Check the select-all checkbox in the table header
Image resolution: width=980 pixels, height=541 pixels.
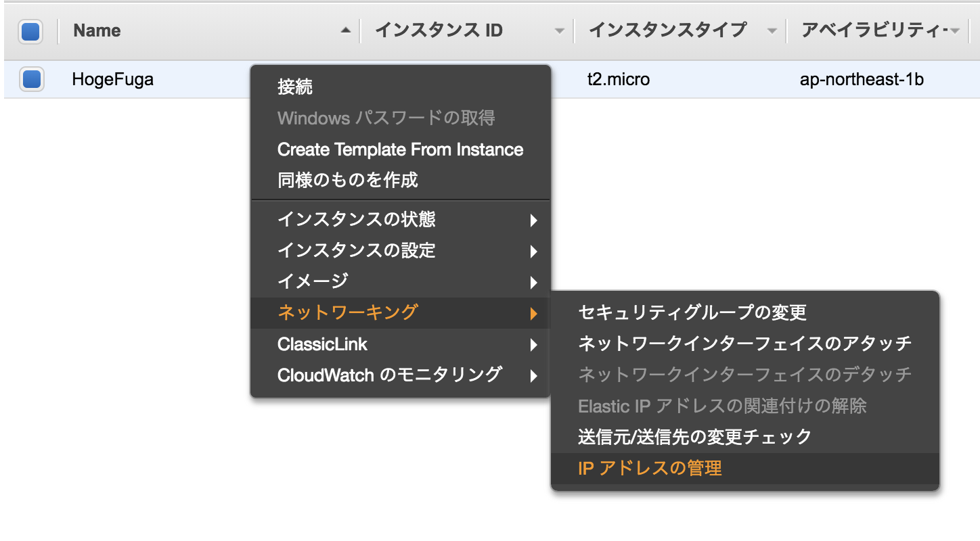pyautogui.click(x=30, y=30)
